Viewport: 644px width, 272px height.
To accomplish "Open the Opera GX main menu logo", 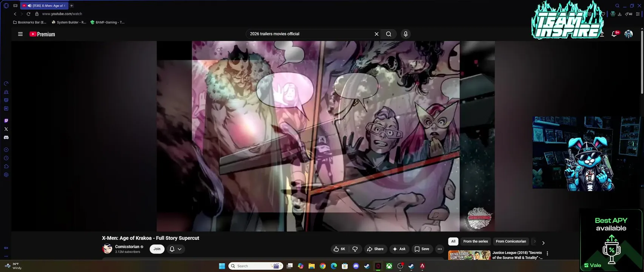I will pyautogui.click(x=6, y=6).
